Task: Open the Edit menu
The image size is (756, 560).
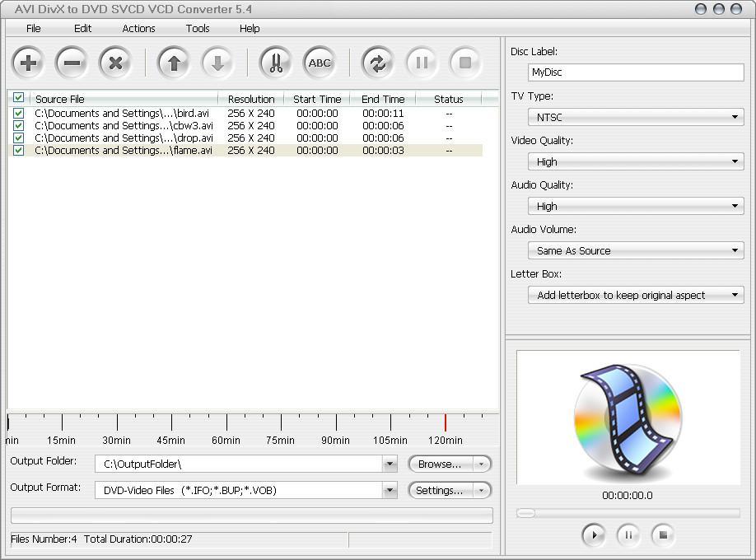Action: click(x=82, y=29)
